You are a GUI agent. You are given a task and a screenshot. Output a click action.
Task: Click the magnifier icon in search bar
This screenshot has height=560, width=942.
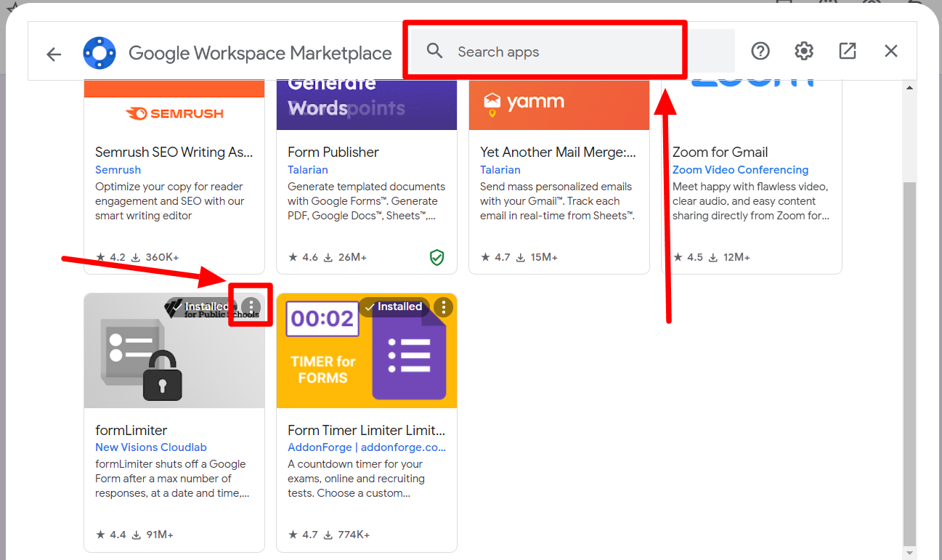pos(434,51)
